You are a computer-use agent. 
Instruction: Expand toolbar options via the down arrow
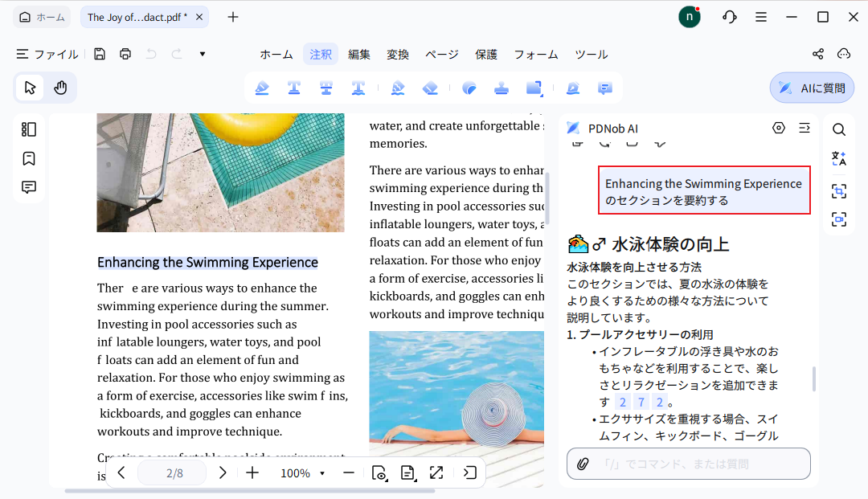tap(202, 54)
